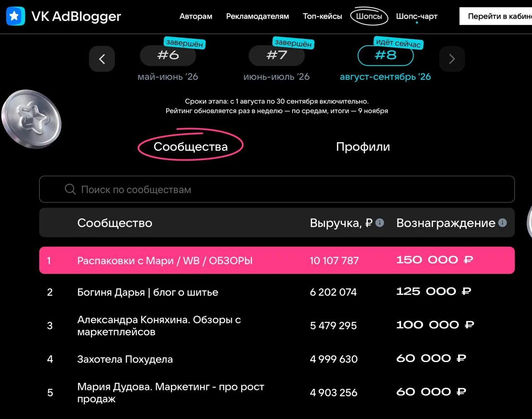Click the 150 000 ₽ reward
The image size is (532, 419).
coord(434,260)
